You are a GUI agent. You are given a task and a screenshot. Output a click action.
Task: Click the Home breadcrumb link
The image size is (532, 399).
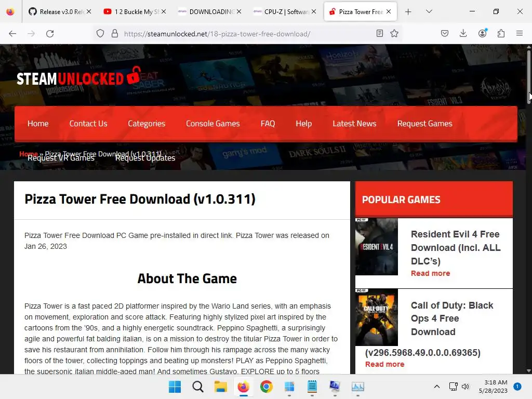pos(29,154)
